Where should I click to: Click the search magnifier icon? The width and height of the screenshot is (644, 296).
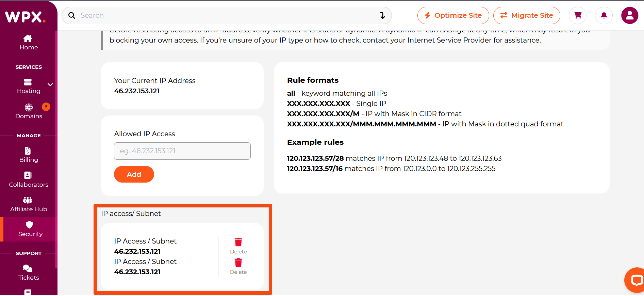coord(72,15)
